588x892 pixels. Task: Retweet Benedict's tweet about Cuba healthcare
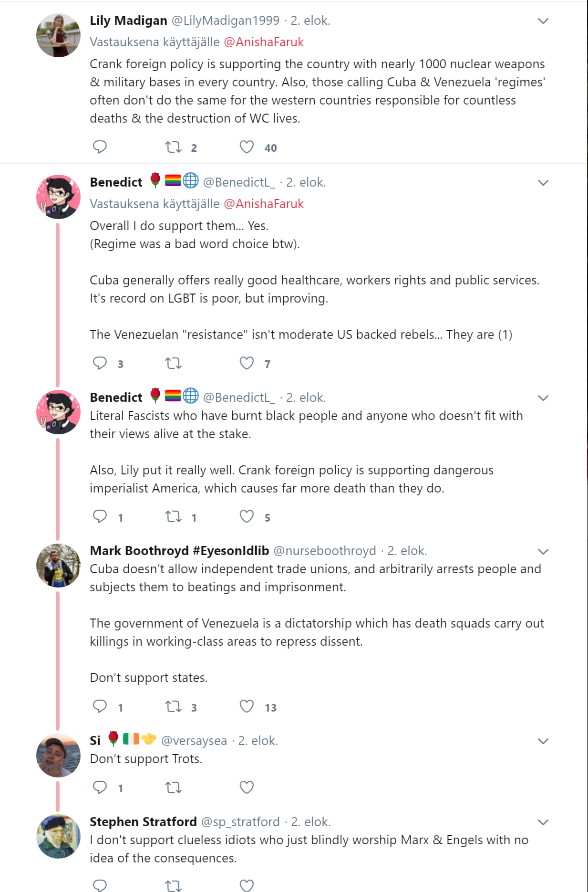(174, 364)
